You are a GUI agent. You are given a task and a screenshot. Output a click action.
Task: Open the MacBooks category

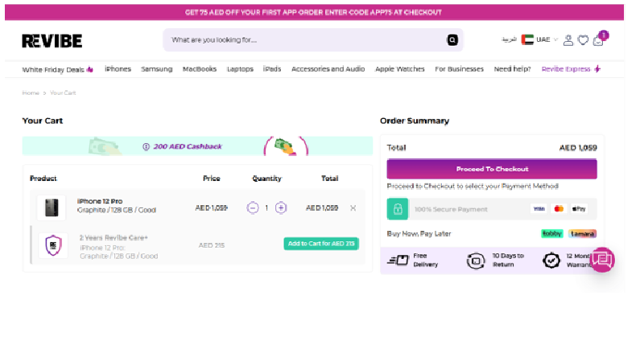click(x=200, y=69)
